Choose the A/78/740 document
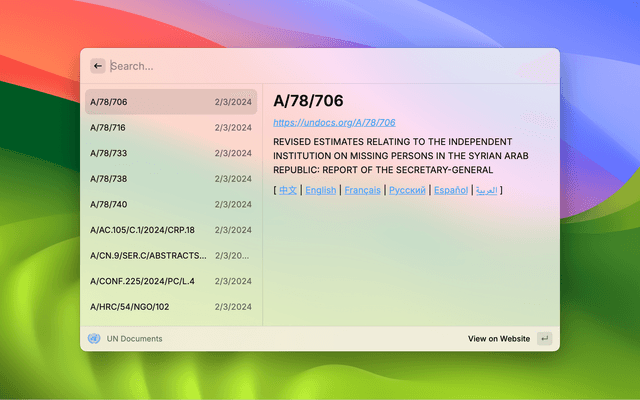The width and height of the screenshot is (640, 400). [x=170, y=204]
